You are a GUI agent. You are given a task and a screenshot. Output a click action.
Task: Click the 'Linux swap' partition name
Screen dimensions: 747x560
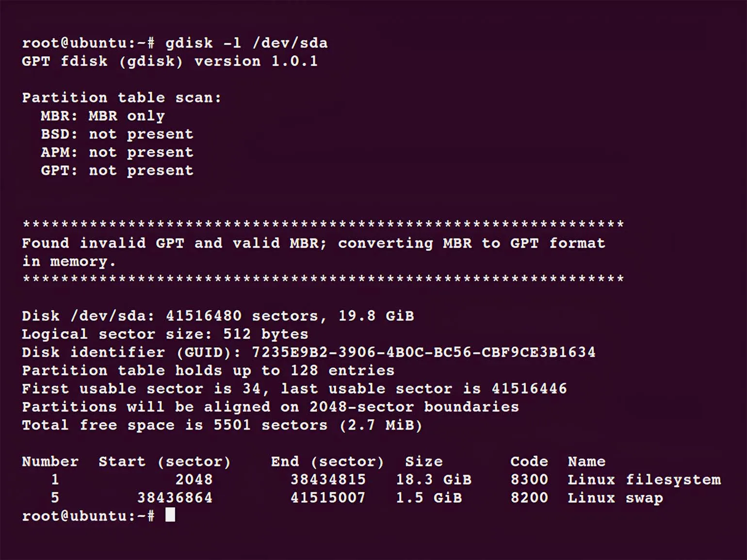click(615, 498)
